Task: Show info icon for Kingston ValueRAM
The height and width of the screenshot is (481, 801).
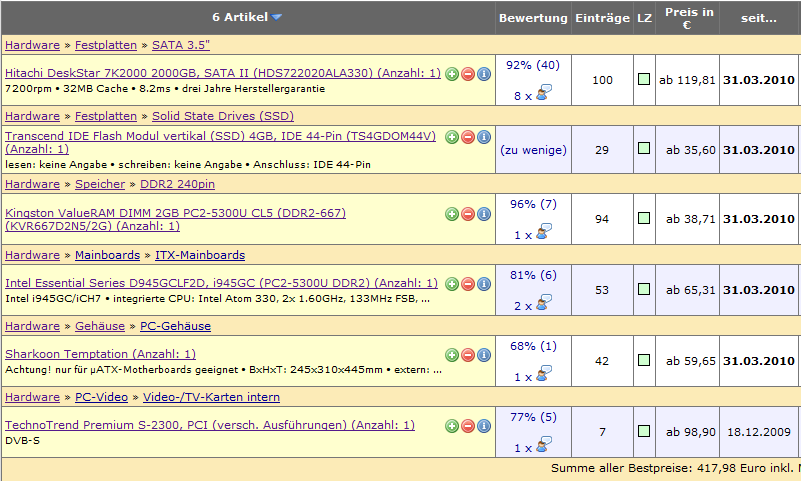Action: (x=484, y=214)
